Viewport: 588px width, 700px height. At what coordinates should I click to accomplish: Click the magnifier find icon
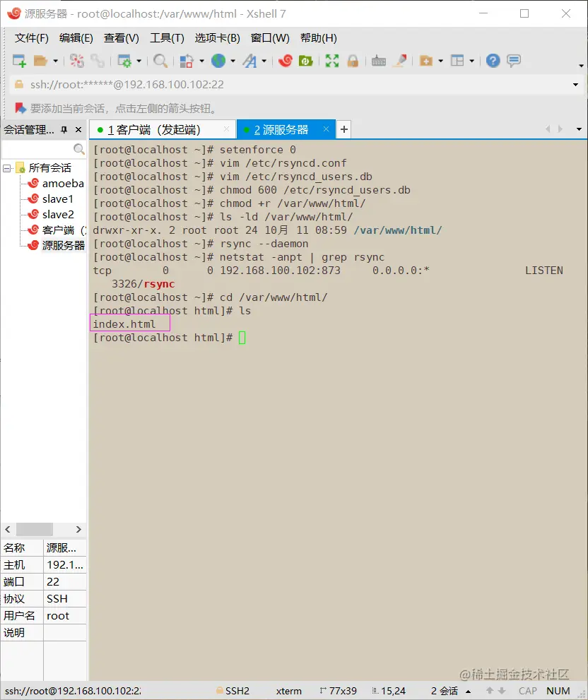tap(160, 61)
